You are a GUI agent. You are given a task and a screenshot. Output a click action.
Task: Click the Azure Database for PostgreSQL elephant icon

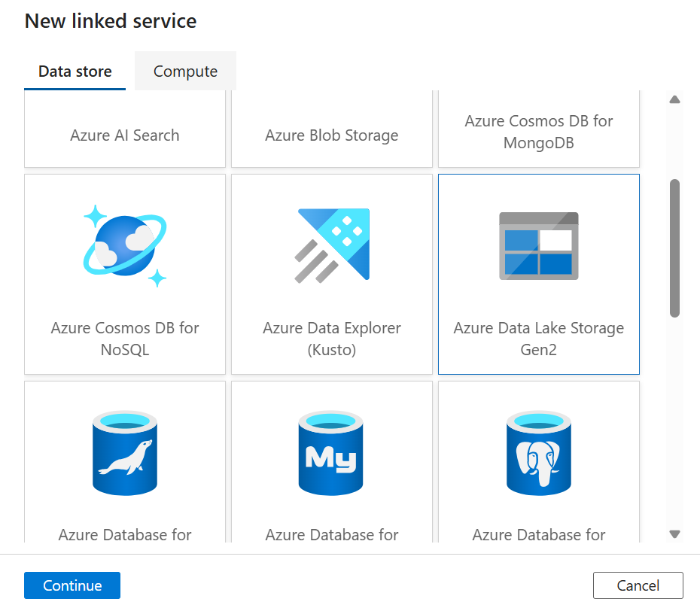tap(538, 451)
